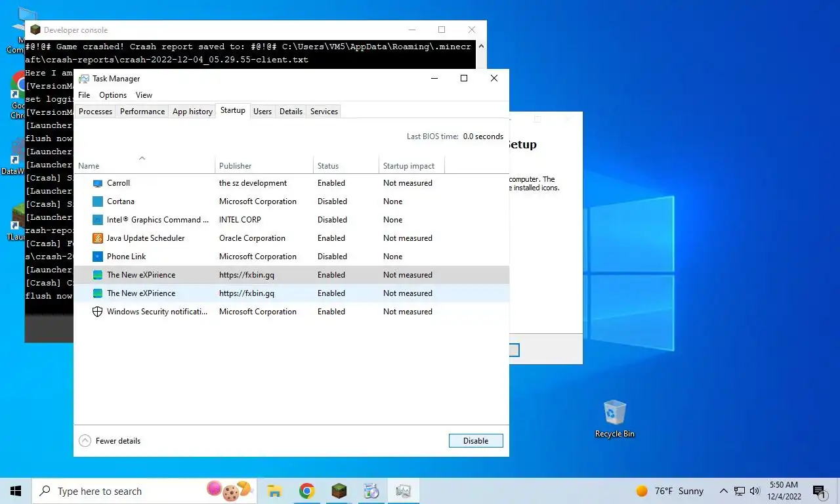Show hidden system tray icons

[x=724, y=491]
